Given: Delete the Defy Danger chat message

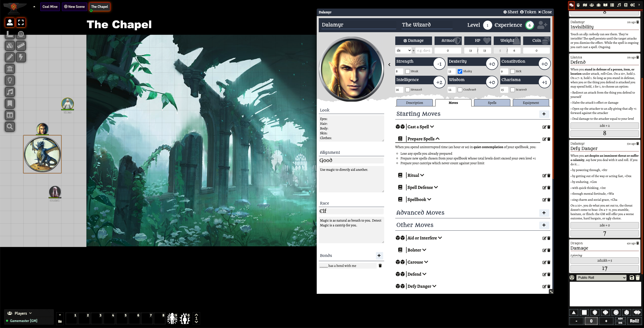Looking at the screenshot, I should click(638, 144).
